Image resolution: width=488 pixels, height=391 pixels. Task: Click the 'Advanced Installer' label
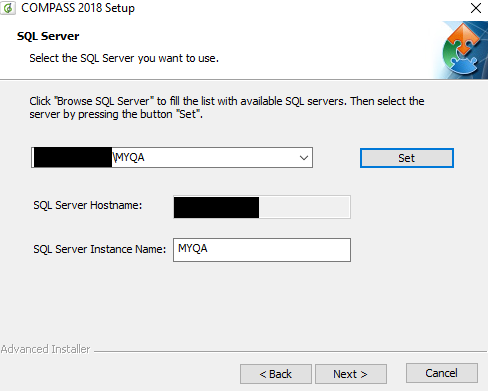point(45,349)
